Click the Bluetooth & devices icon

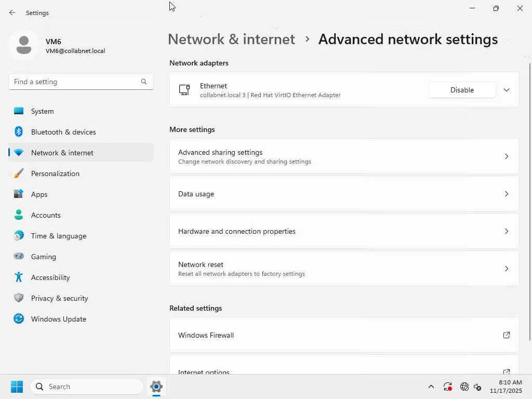click(19, 132)
